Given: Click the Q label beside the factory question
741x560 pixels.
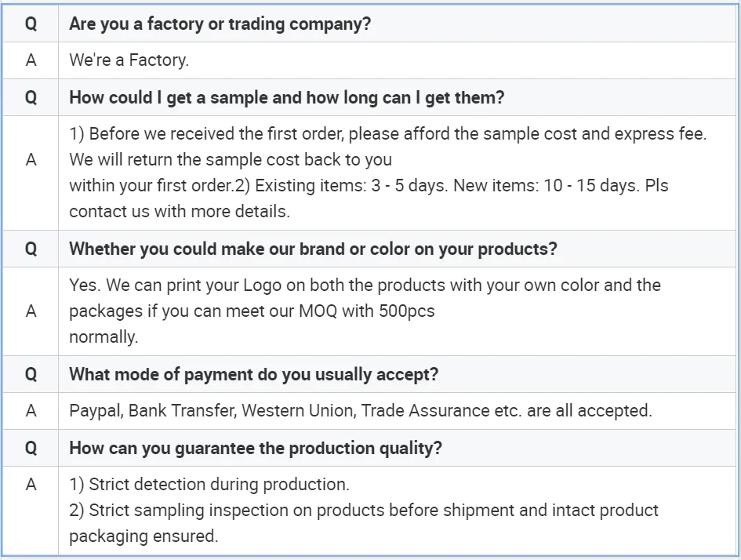Looking at the screenshot, I should pyautogui.click(x=31, y=24).
